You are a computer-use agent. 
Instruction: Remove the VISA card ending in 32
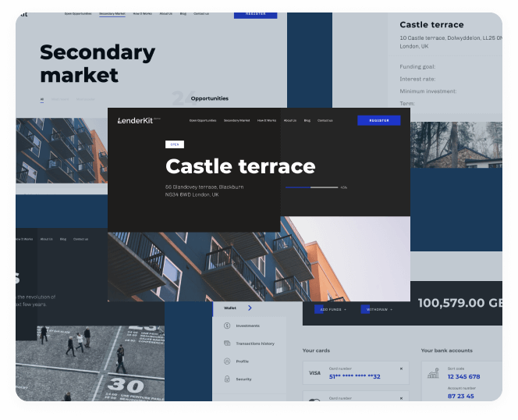[x=402, y=368]
